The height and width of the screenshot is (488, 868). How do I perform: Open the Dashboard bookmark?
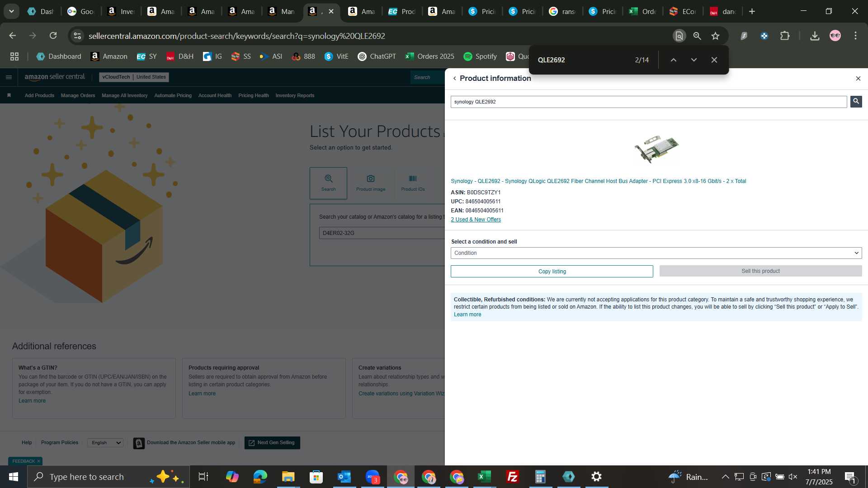tap(59, 56)
